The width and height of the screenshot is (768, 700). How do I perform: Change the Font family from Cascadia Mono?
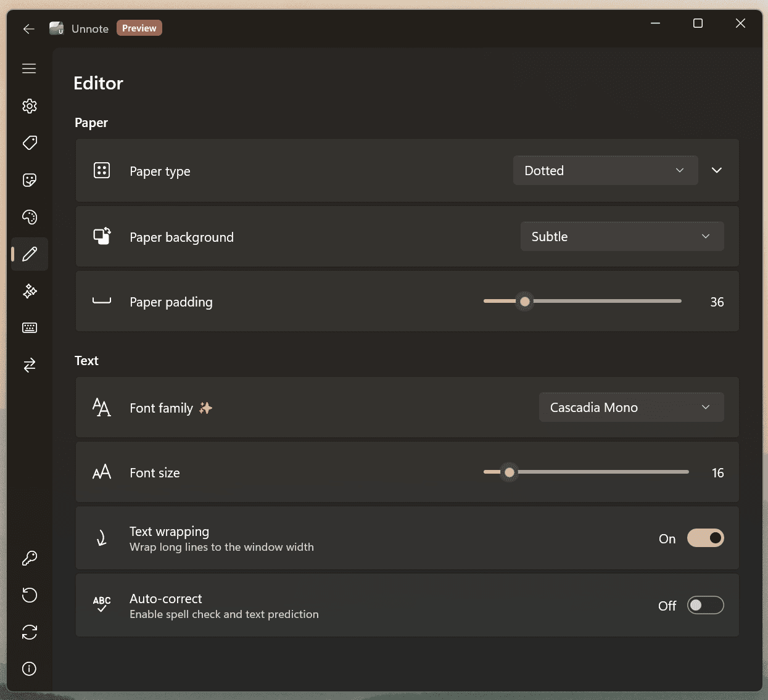point(630,407)
